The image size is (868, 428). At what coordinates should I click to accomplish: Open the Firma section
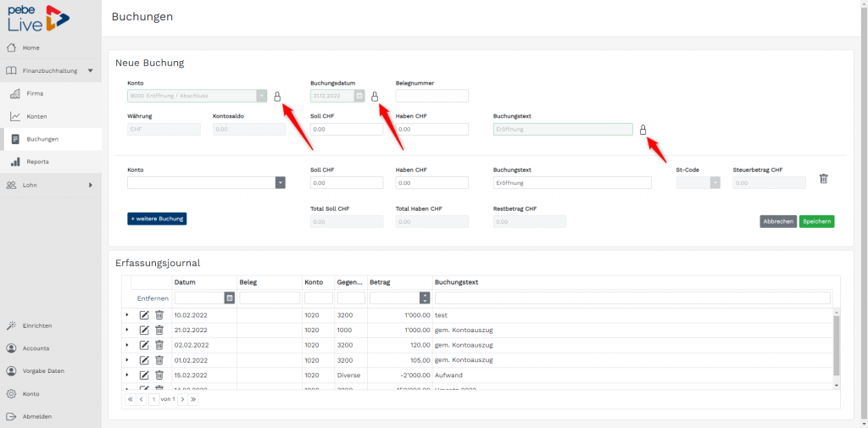pos(34,93)
